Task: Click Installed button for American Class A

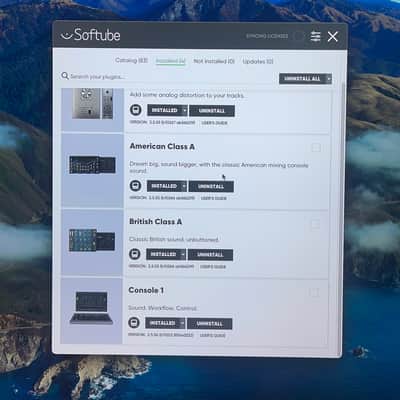Action: pos(164,186)
